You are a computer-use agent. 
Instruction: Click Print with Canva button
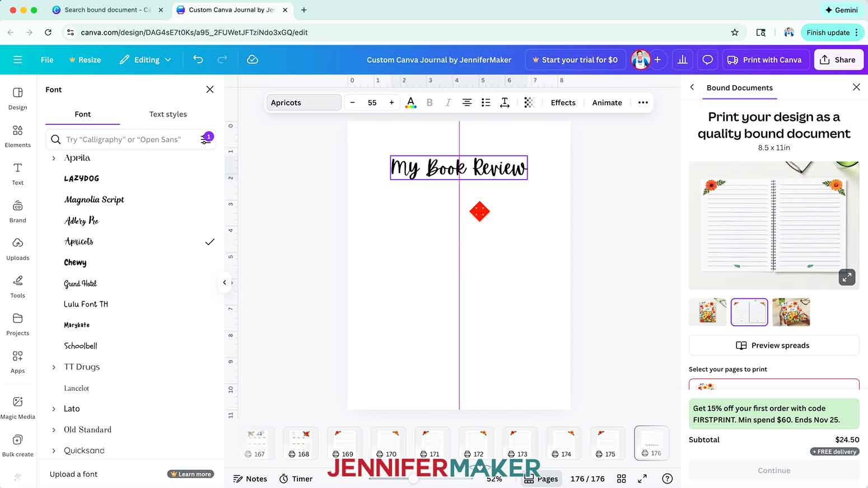pos(764,59)
